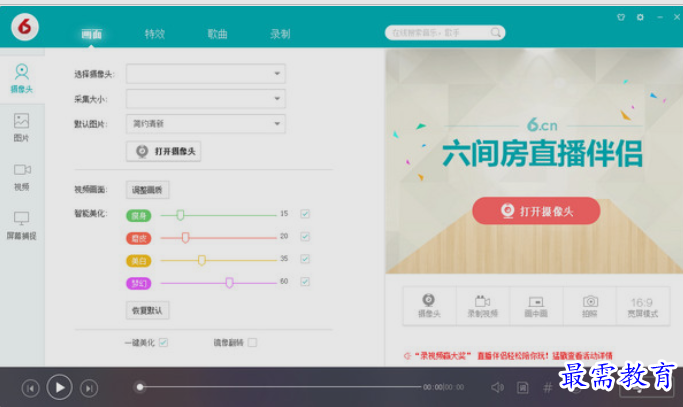Toggle the 美白 slider checkbox

pyautogui.click(x=305, y=259)
